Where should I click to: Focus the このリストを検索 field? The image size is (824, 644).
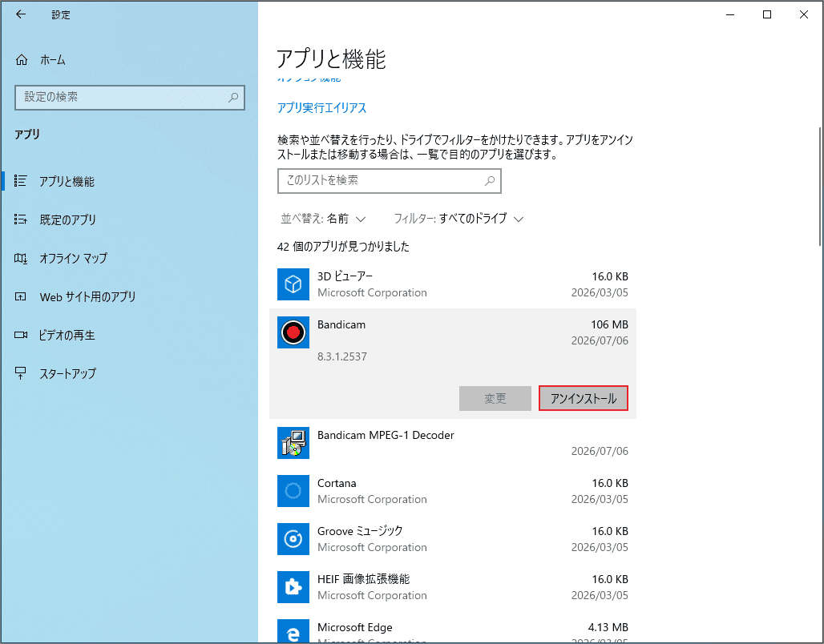[x=390, y=181]
